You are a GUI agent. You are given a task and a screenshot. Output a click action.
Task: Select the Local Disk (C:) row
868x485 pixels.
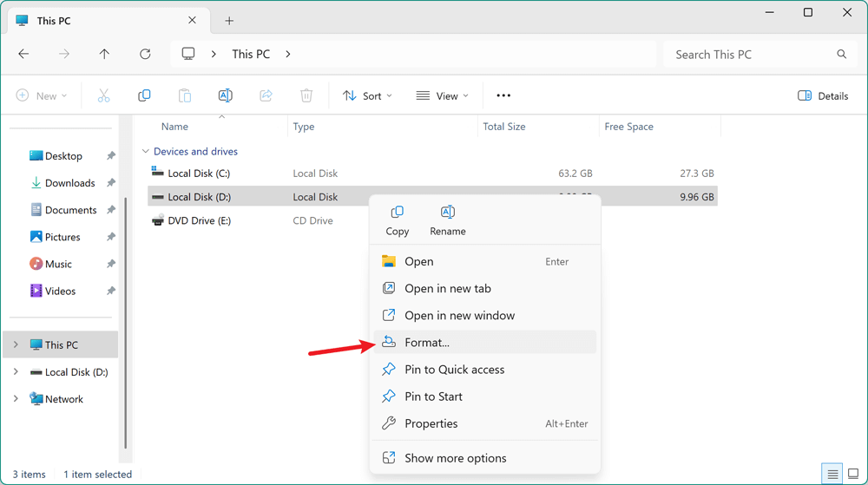coord(432,174)
